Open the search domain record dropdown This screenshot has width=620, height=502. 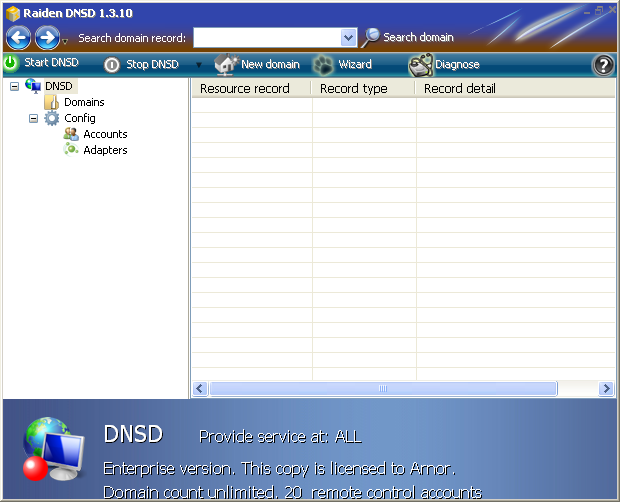point(348,38)
